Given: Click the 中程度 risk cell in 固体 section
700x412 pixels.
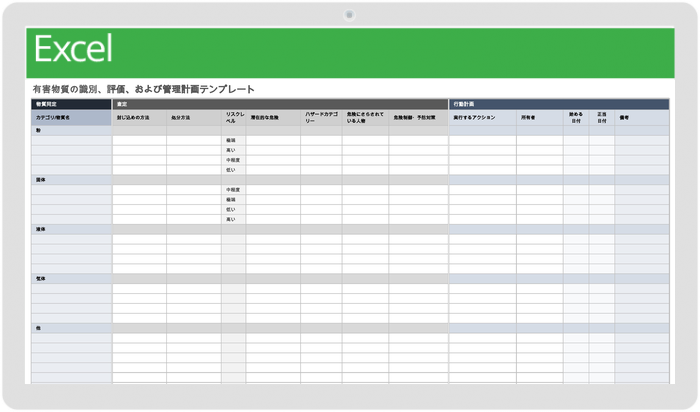Looking at the screenshot, I should point(233,190).
